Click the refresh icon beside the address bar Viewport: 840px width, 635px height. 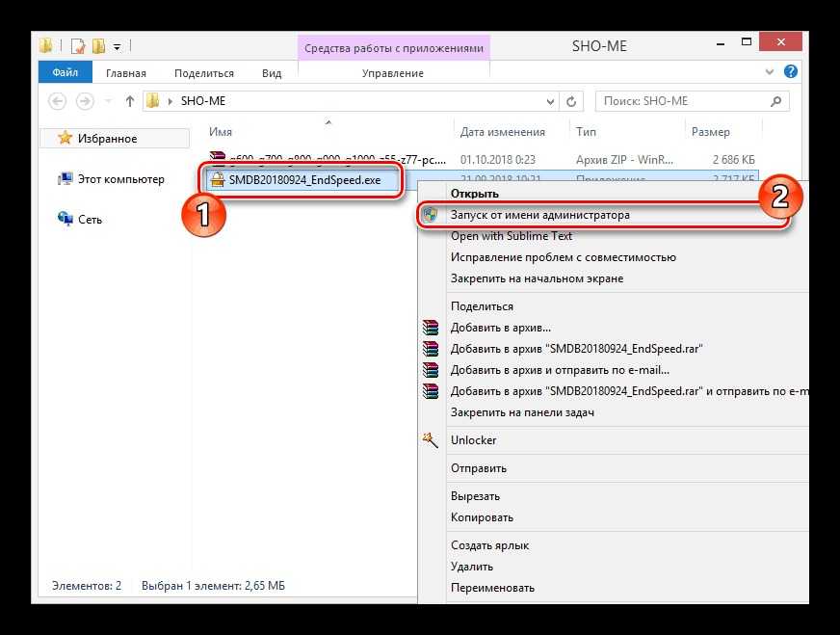pyautogui.click(x=572, y=101)
